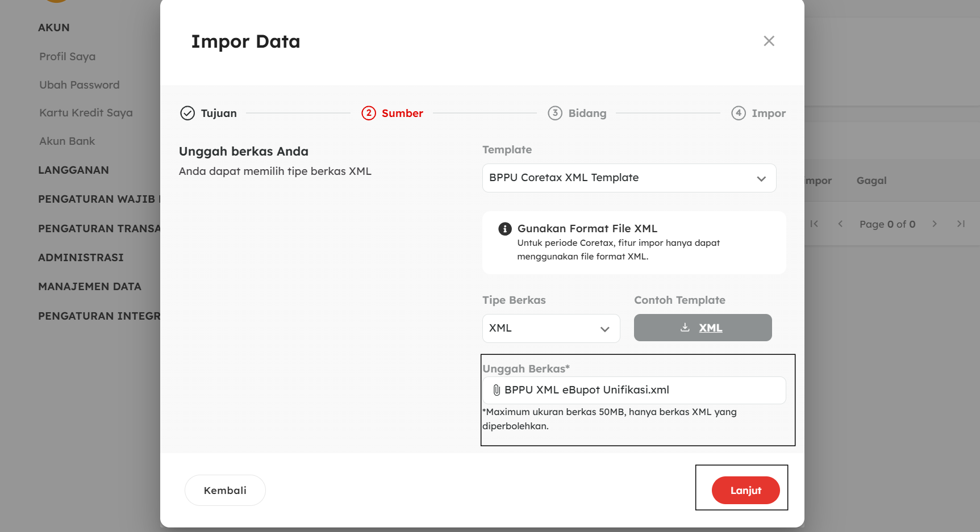This screenshot has width=980, height=532.
Task: Download the XML sample template link
Action: coord(710,328)
